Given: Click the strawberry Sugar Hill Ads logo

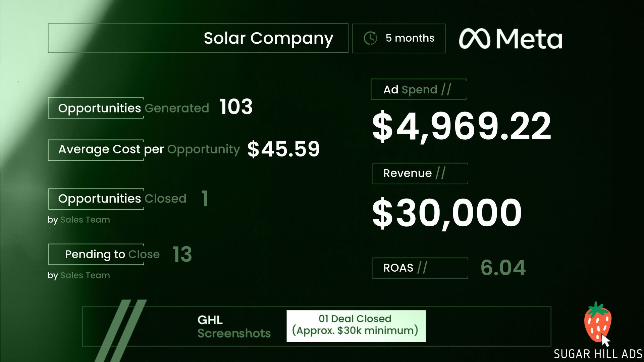Looking at the screenshot, I should click(597, 321).
